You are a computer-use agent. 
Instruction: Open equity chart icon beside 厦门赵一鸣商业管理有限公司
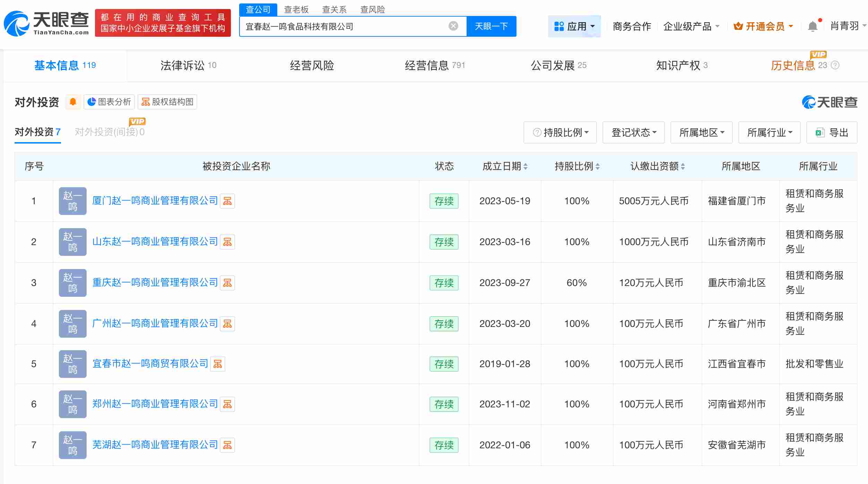click(x=228, y=201)
